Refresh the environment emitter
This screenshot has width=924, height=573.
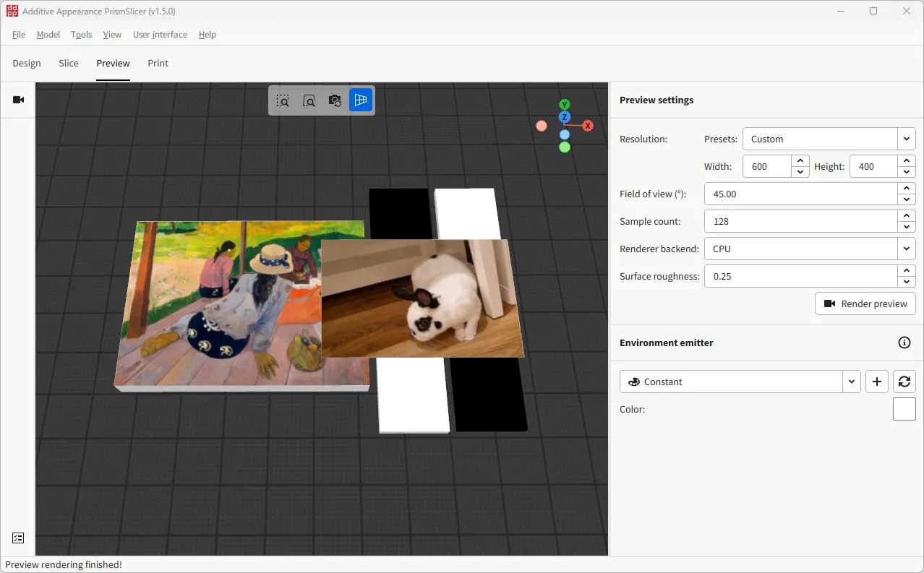click(904, 381)
